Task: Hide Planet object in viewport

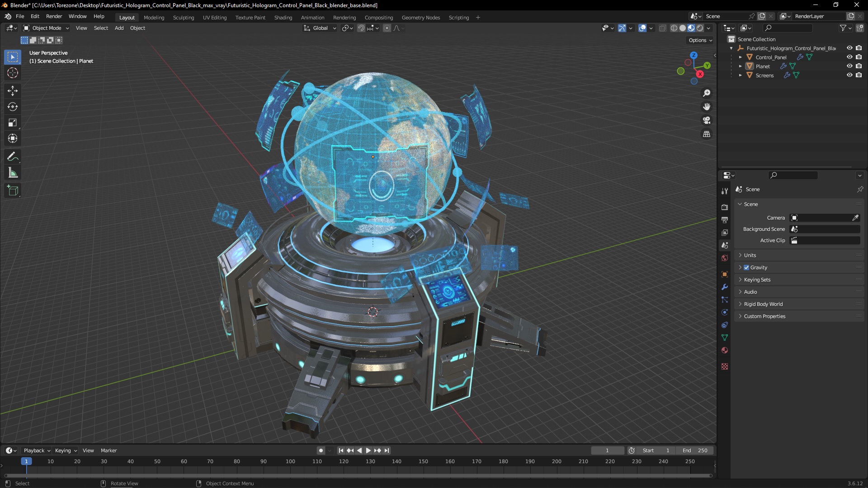Action: [x=849, y=66]
